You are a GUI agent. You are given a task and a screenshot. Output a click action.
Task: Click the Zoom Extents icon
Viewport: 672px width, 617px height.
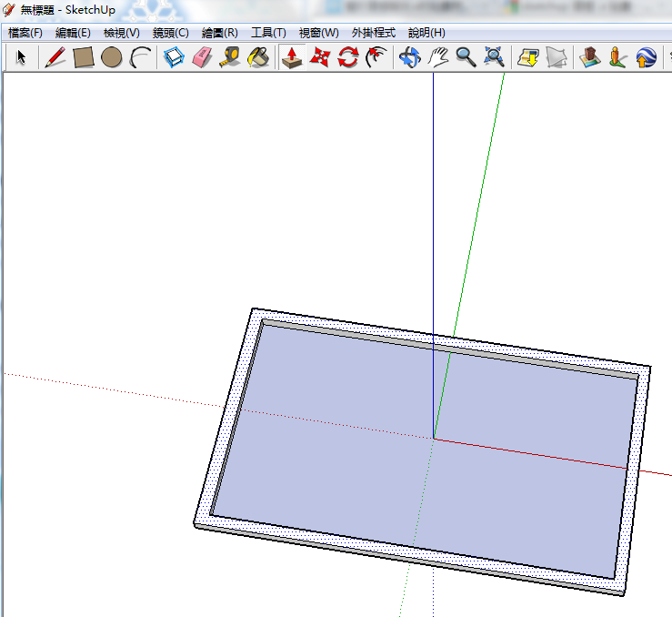pos(494,57)
